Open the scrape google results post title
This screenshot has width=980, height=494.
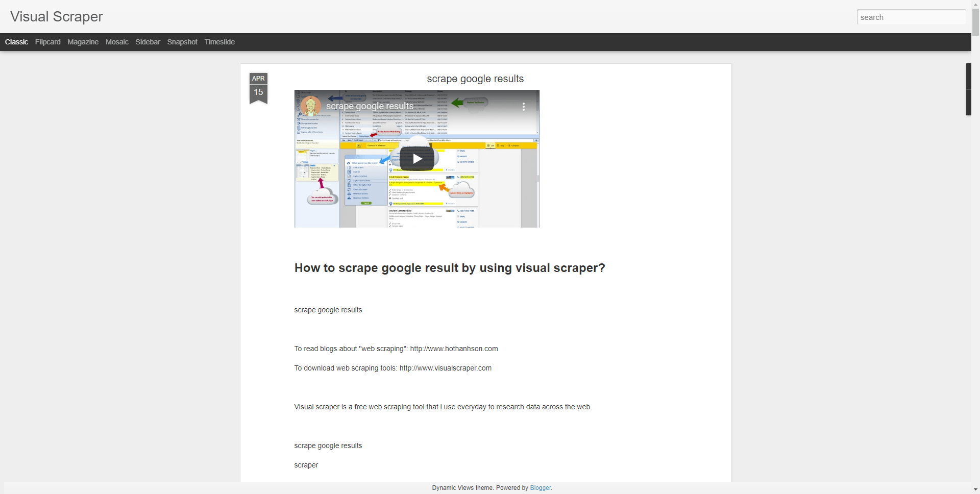click(x=475, y=79)
